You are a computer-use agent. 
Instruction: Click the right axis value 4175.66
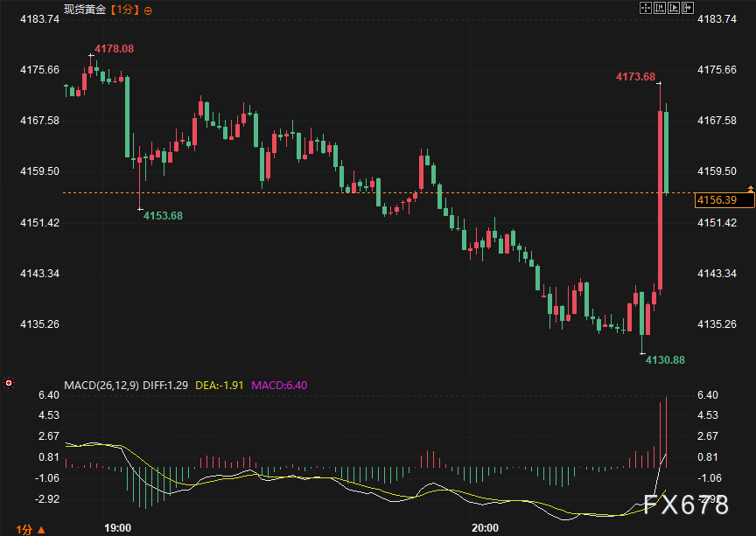tap(717, 69)
